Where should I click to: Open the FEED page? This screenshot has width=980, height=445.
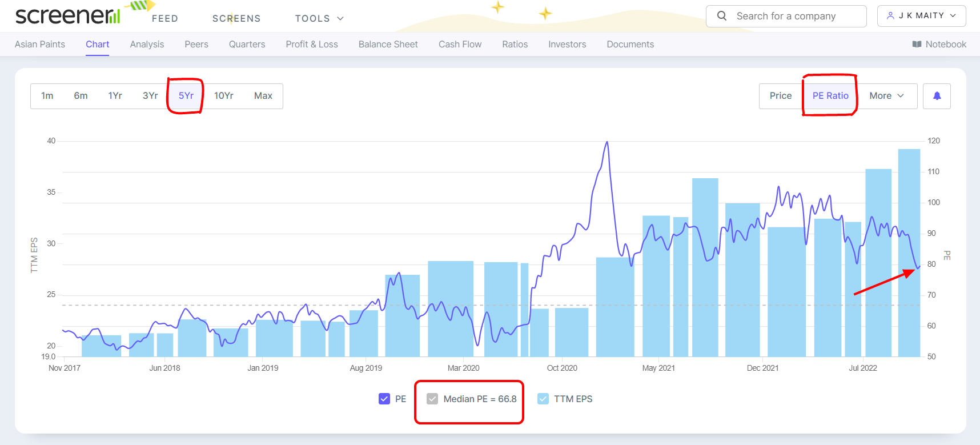coord(165,18)
